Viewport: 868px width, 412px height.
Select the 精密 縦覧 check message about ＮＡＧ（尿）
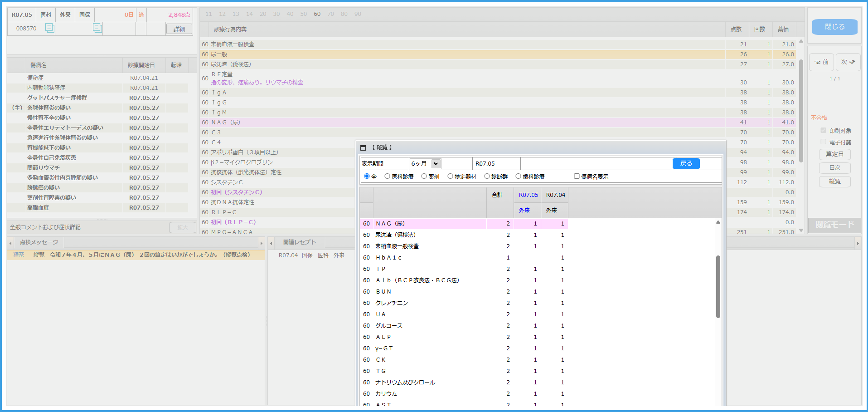pyautogui.click(x=136, y=255)
